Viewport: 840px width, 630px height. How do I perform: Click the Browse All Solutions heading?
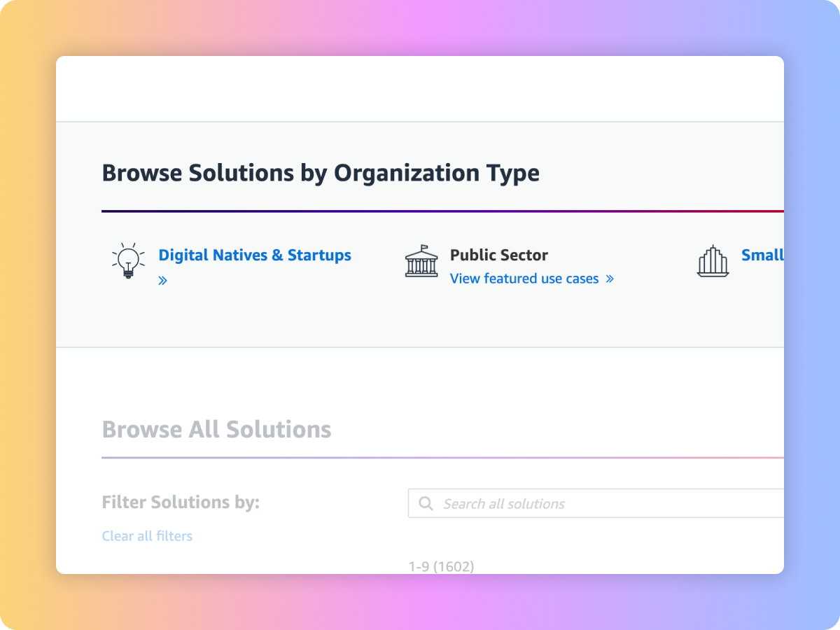(x=216, y=429)
